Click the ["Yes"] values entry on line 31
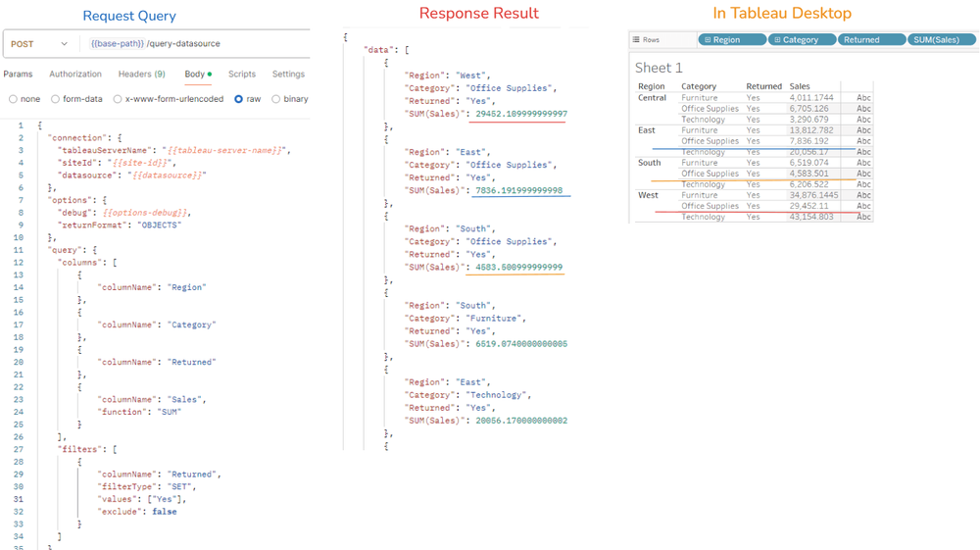Screen dimensions: 980x550 pyautogui.click(x=165, y=499)
